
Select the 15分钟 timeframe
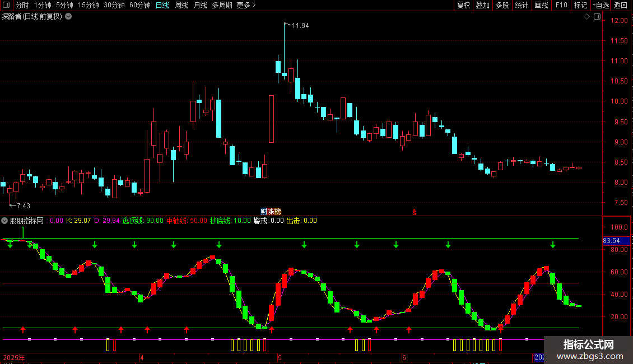click(89, 5)
